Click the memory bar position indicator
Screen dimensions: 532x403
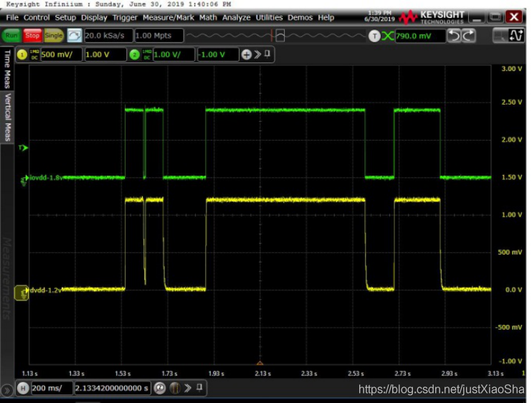tap(280, 35)
